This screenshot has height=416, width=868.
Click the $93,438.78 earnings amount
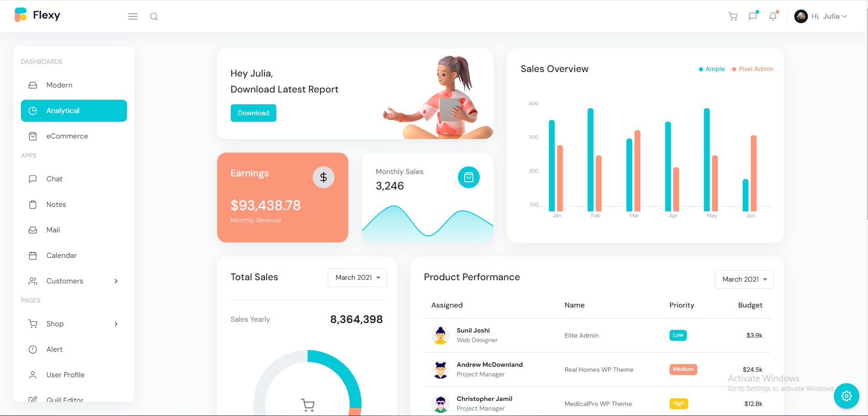(265, 205)
